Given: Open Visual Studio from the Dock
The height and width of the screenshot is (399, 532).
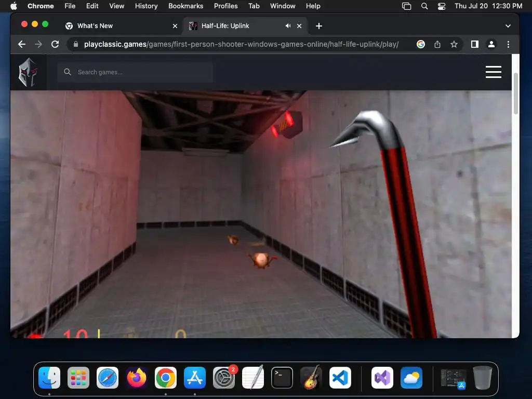Looking at the screenshot, I should tap(382, 378).
